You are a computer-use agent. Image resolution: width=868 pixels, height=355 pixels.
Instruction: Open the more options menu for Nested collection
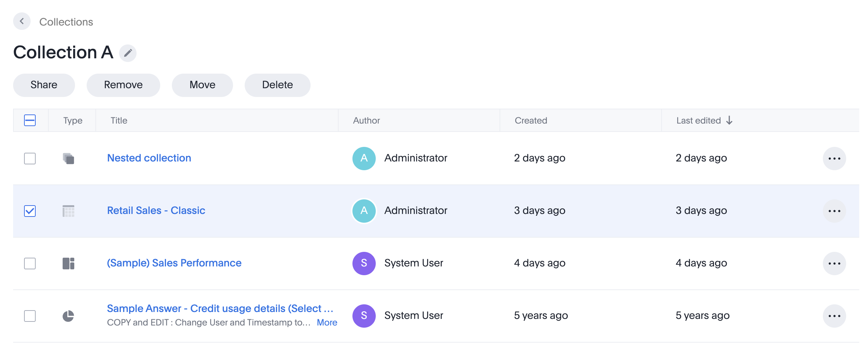pos(834,159)
